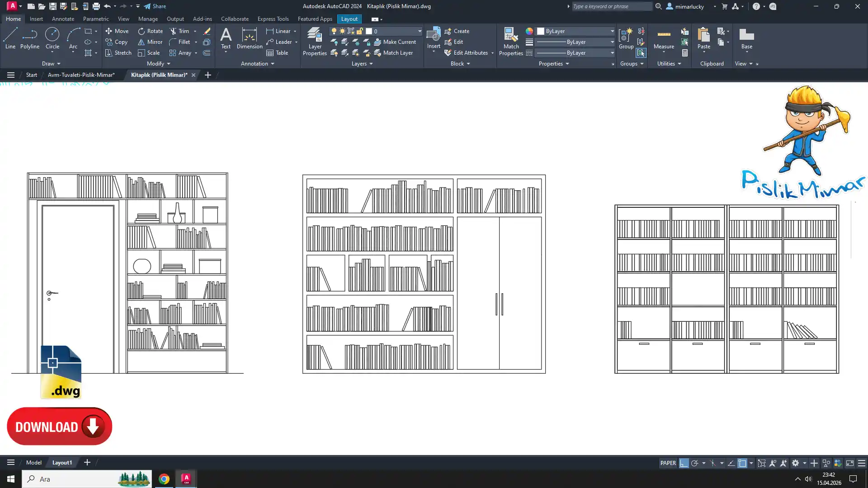Expand the ByLayer color dropdown
Viewport: 868px width, 488px height.
612,31
